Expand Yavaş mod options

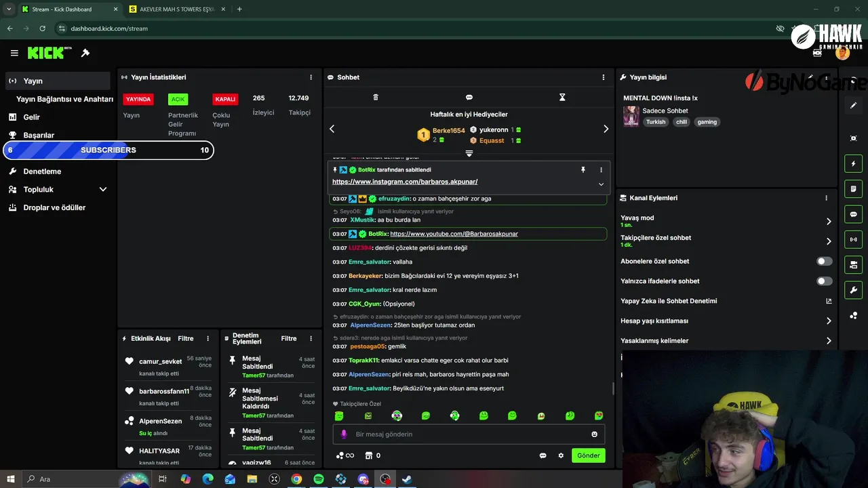(x=829, y=221)
